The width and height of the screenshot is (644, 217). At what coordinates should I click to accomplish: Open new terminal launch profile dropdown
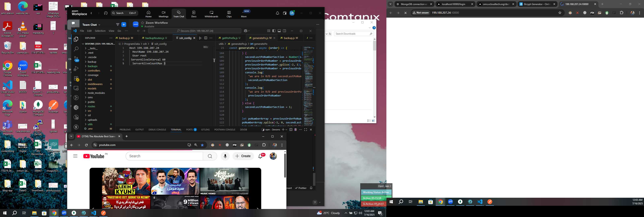pos(287,130)
